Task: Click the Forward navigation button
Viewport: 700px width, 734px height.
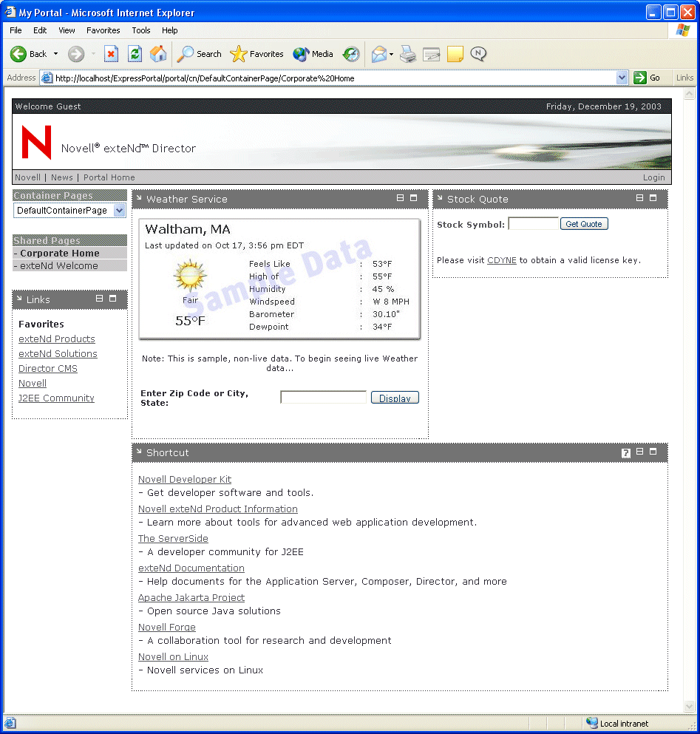Action: [x=76, y=54]
